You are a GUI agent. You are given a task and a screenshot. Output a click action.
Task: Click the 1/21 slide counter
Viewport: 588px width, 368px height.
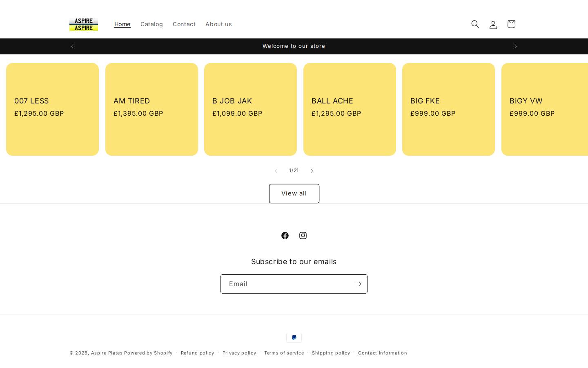pyautogui.click(x=294, y=171)
